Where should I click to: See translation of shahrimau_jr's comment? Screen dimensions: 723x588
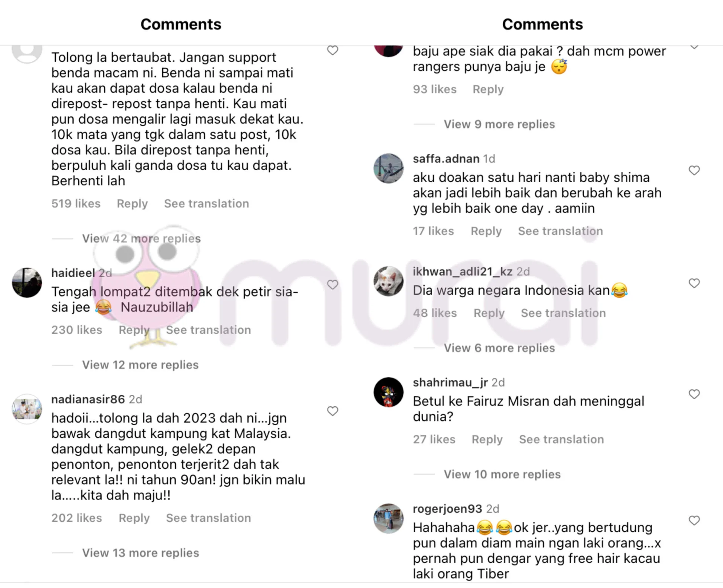561,439
